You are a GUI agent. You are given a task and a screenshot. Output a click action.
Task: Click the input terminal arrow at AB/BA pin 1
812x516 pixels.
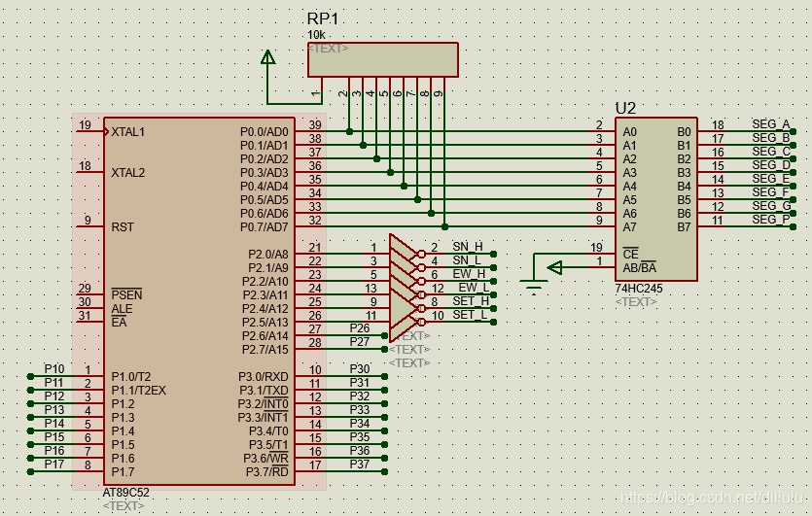555,267
